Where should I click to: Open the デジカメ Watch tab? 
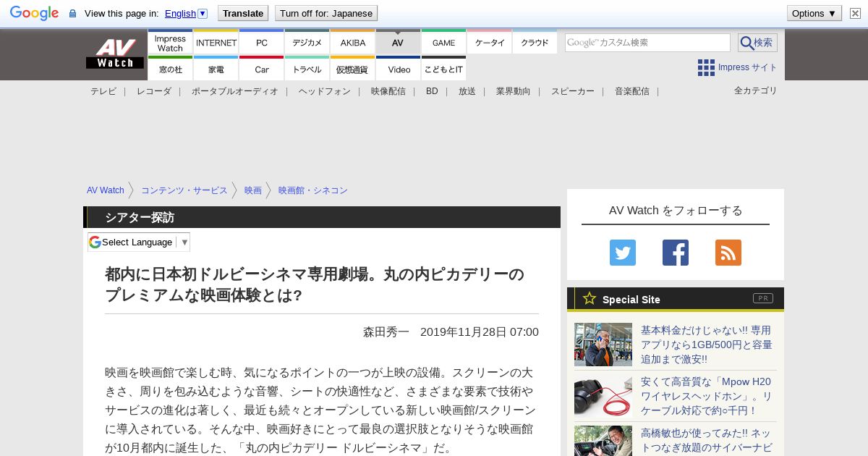click(x=307, y=43)
